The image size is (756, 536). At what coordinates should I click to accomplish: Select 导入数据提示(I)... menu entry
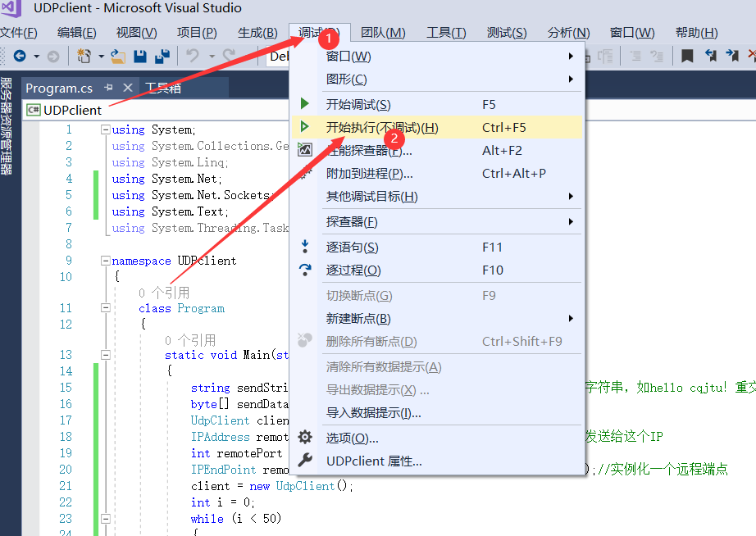(x=437, y=412)
